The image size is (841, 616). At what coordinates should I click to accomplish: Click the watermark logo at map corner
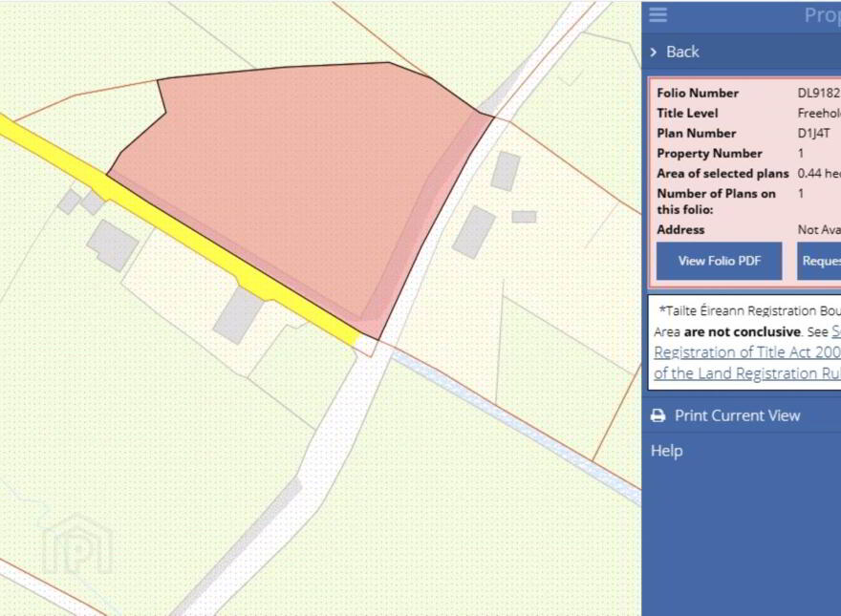(x=78, y=543)
